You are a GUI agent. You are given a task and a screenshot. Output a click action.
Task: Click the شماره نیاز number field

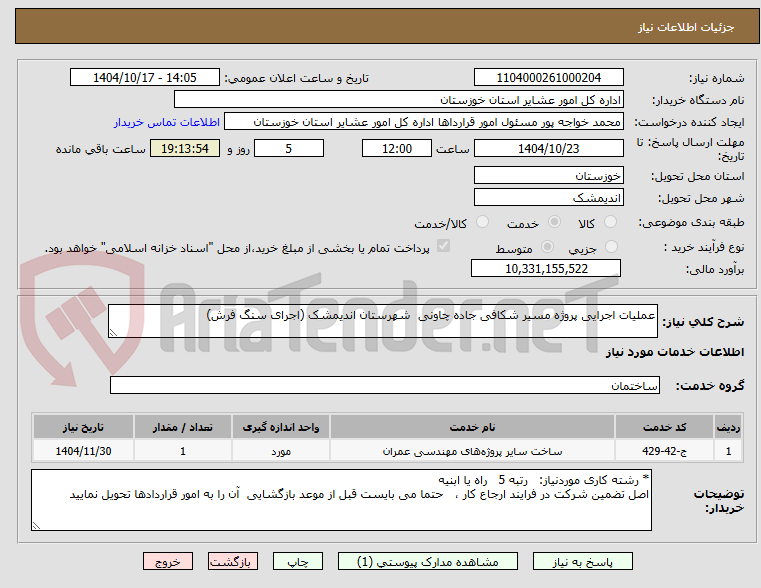(548, 78)
